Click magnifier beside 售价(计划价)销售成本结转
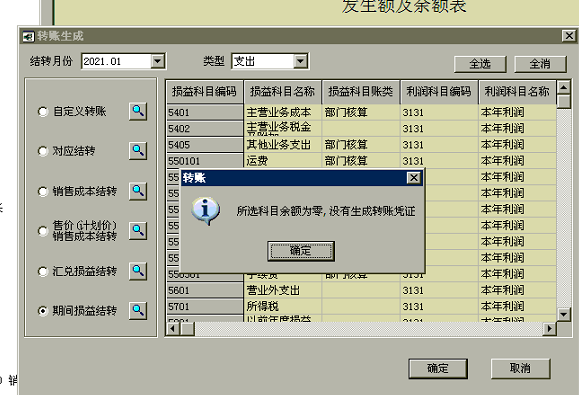This screenshot has height=395, width=579. [138, 231]
